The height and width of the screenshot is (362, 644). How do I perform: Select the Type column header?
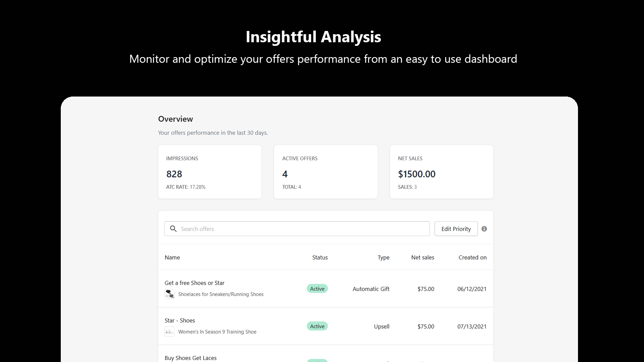383,257
